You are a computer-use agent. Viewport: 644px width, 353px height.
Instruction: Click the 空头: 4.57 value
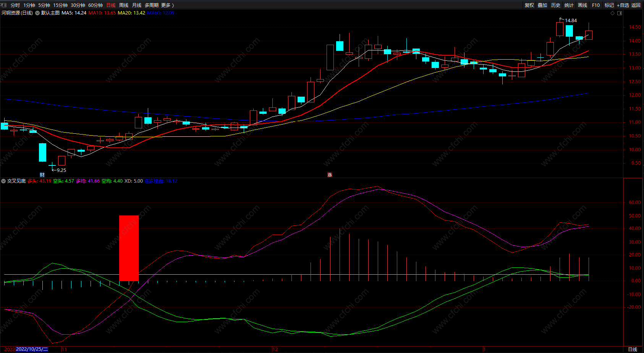63,181
